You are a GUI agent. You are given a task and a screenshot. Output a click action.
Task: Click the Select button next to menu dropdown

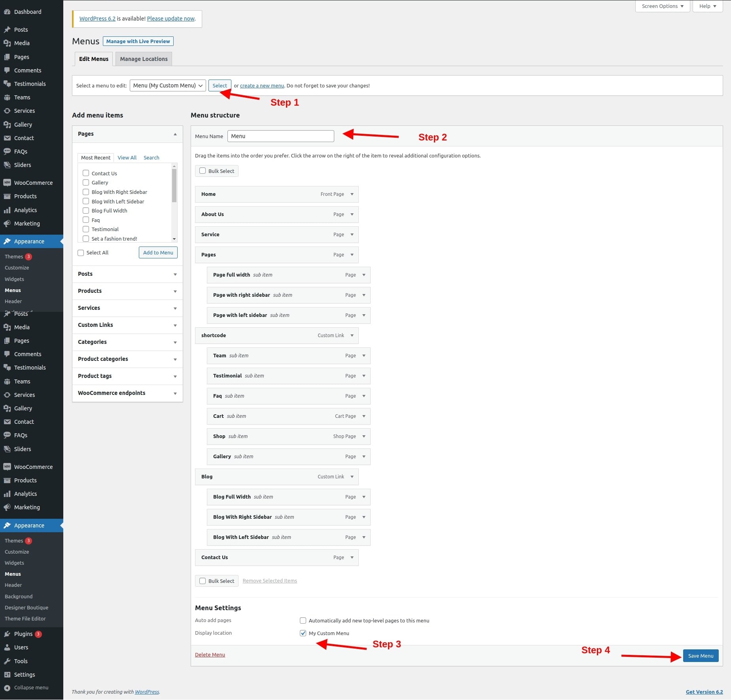220,85
